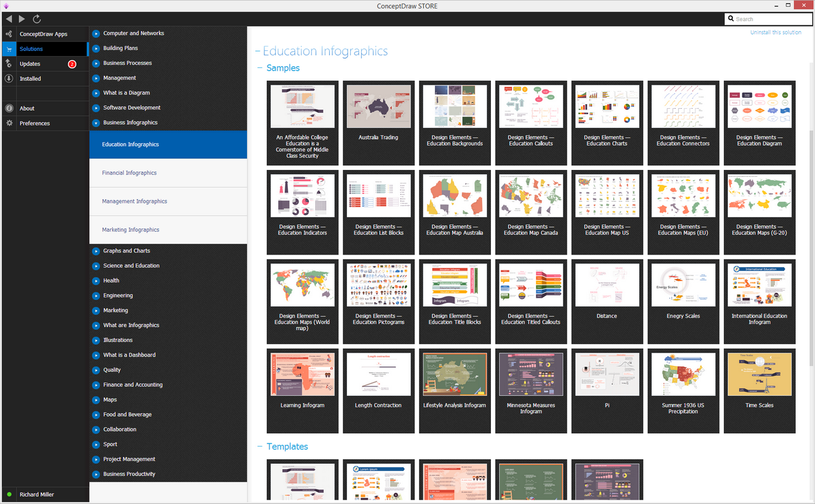Expand the Project Management category
The image size is (815, 504).
click(96, 459)
